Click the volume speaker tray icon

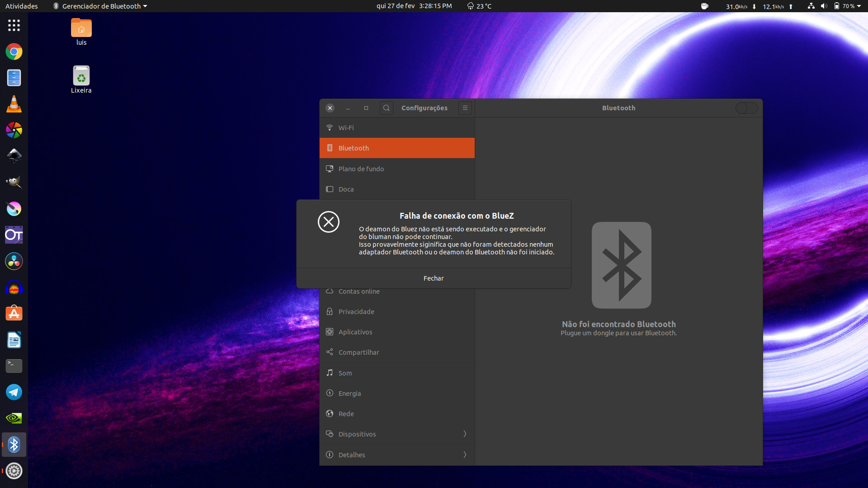coord(824,6)
